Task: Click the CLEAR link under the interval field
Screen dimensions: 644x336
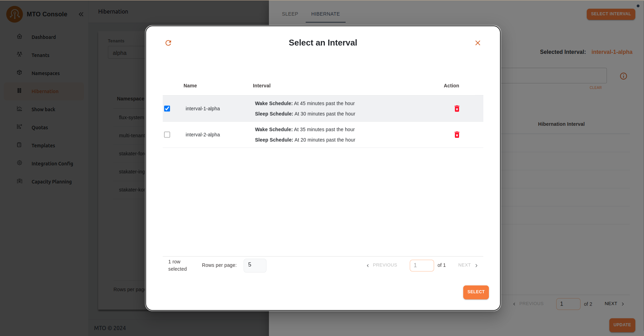Action: tap(595, 88)
